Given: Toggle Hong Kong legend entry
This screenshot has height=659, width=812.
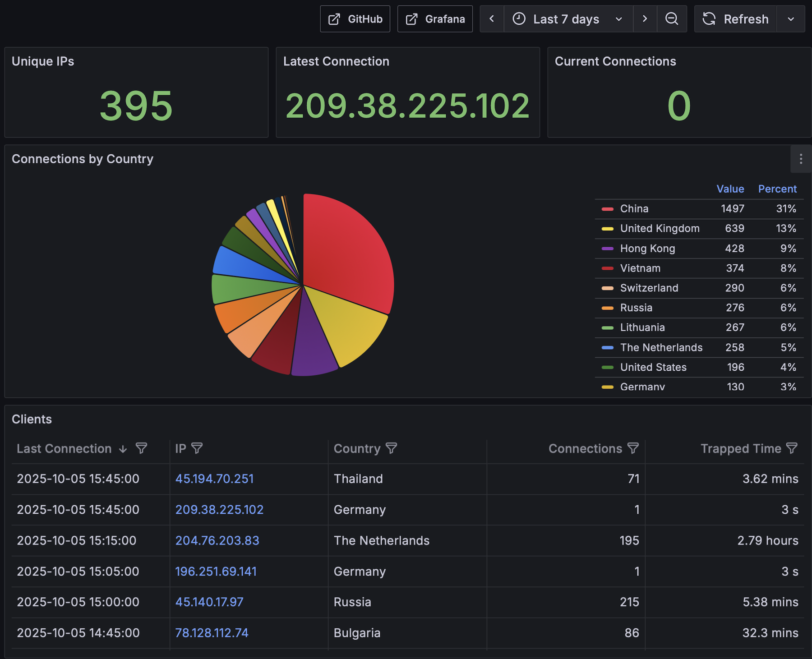Looking at the screenshot, I should click(647, 249).
